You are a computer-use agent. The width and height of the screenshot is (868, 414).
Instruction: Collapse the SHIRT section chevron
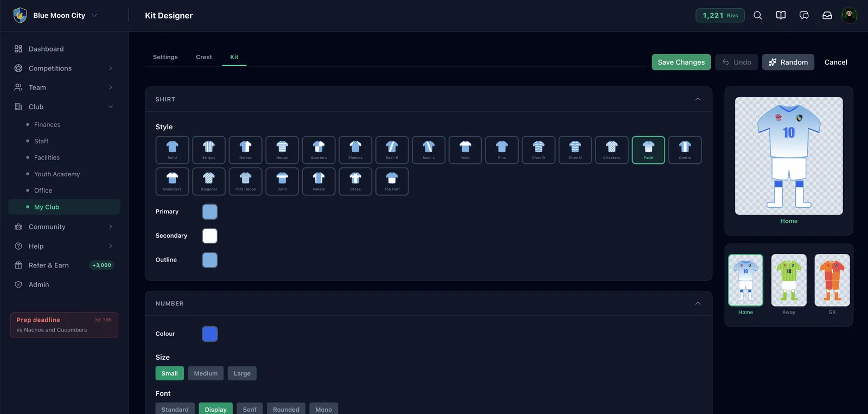point(698,99)
